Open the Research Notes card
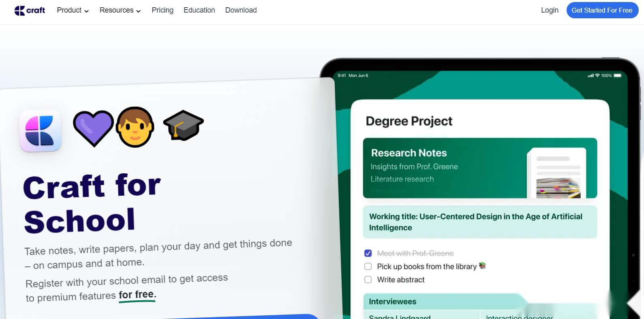This screenshot has height=319, width=644. click(x=480, y=168)
